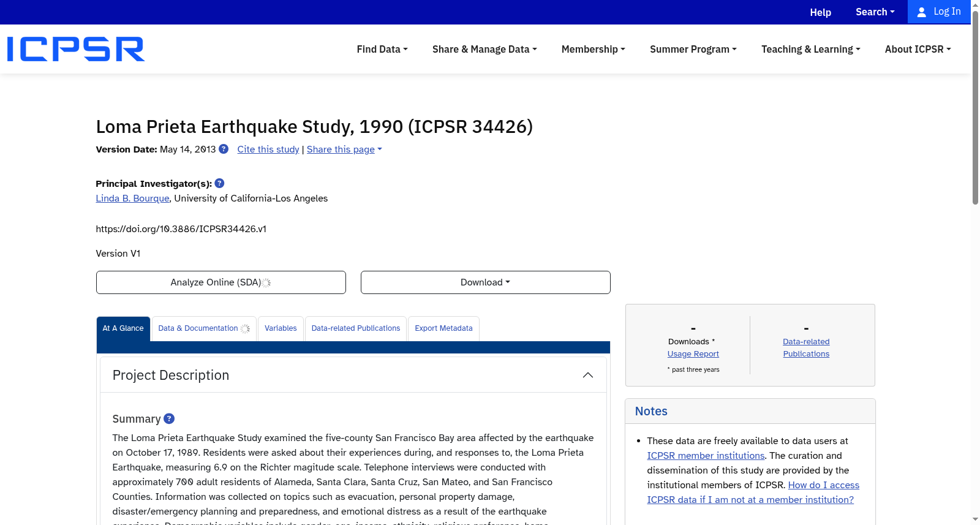Click the user icon beside Log In
The height and width of the screenshot is (525, 980).
point(921,12)
